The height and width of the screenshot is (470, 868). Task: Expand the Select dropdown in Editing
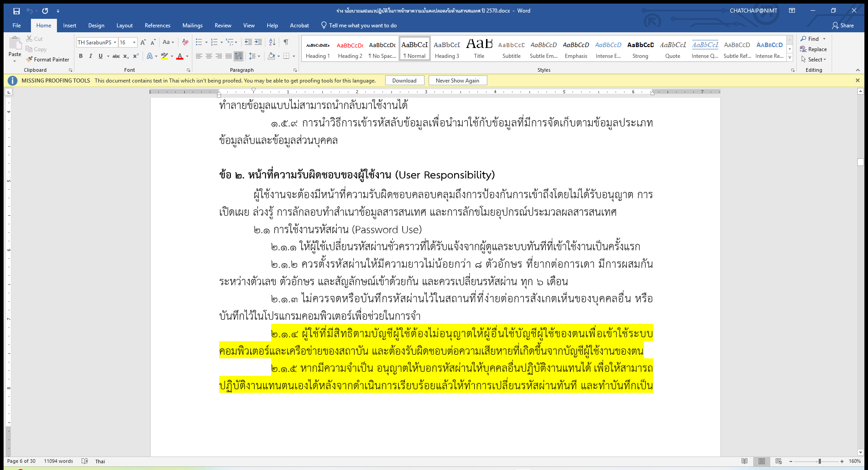coord(814,60)
